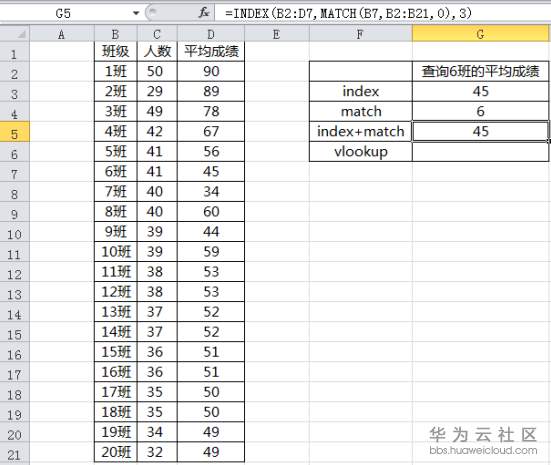551x465 pixels.
Task: Click the formula bar INDEX formula
Action: coord(348,13)
